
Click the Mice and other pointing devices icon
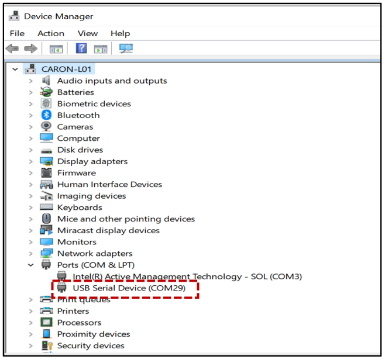[46, 219]
